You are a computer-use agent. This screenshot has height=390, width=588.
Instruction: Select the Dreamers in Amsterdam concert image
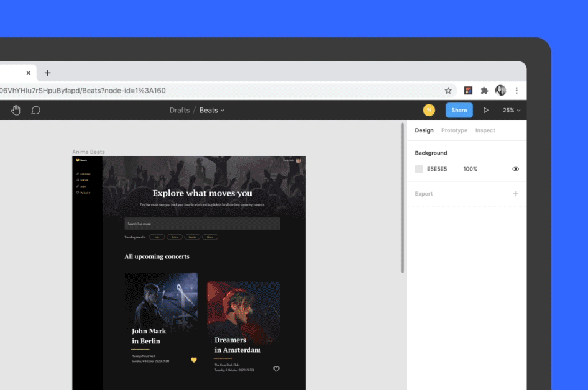(x=244, y=313)
